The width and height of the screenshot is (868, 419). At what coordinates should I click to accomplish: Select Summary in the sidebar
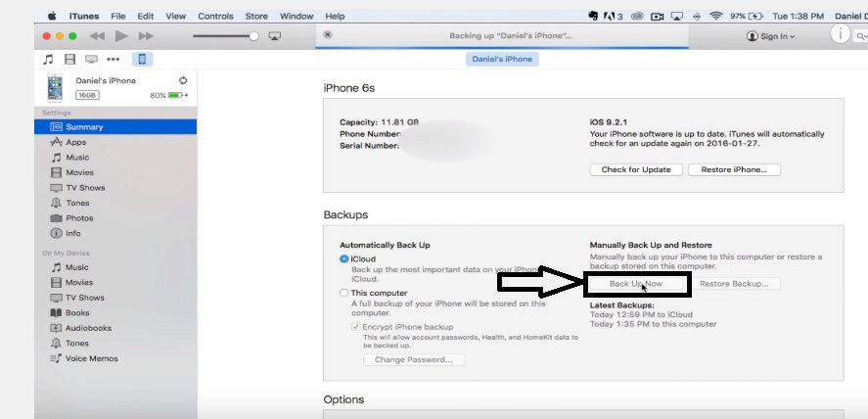coord(115,126)
